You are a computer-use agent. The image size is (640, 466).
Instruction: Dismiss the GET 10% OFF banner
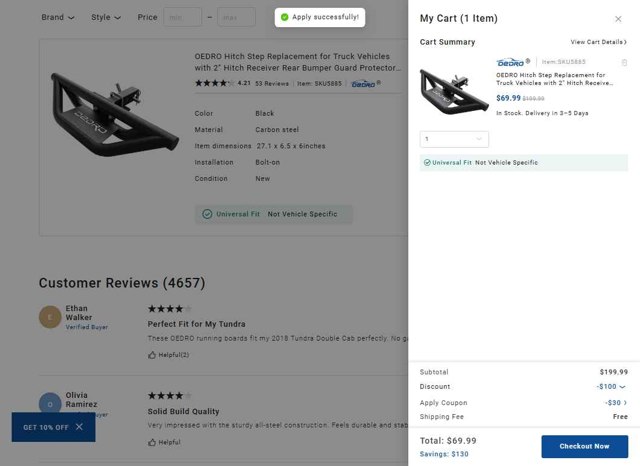pos(79,427)
